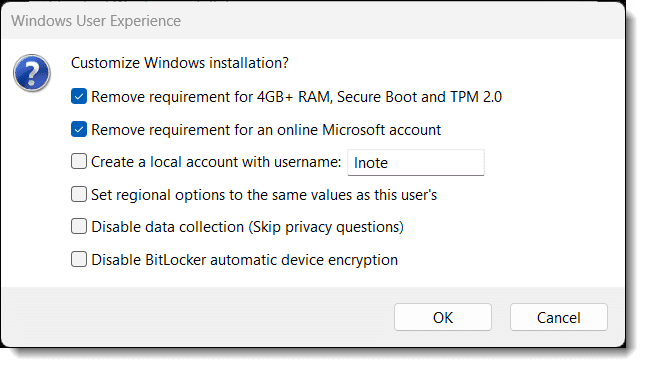This screenshot has width=646, height=368.
Task: Focus the local account username text field
Action: [416, 162]
